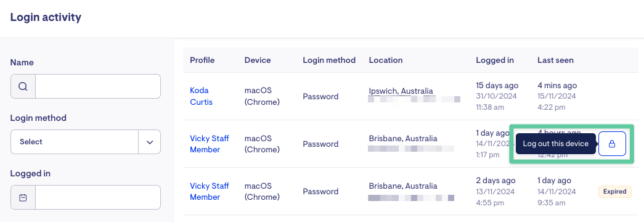This screenshot has height=222, width=644.
Task: Open Vicky Staff Member link in third row
Action: (210, 191)
